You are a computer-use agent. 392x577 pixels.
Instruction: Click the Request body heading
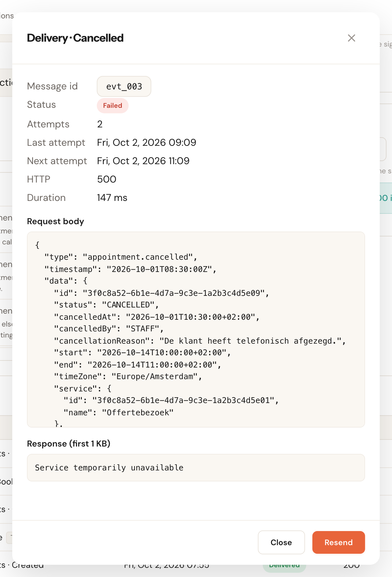click(55, 221)
